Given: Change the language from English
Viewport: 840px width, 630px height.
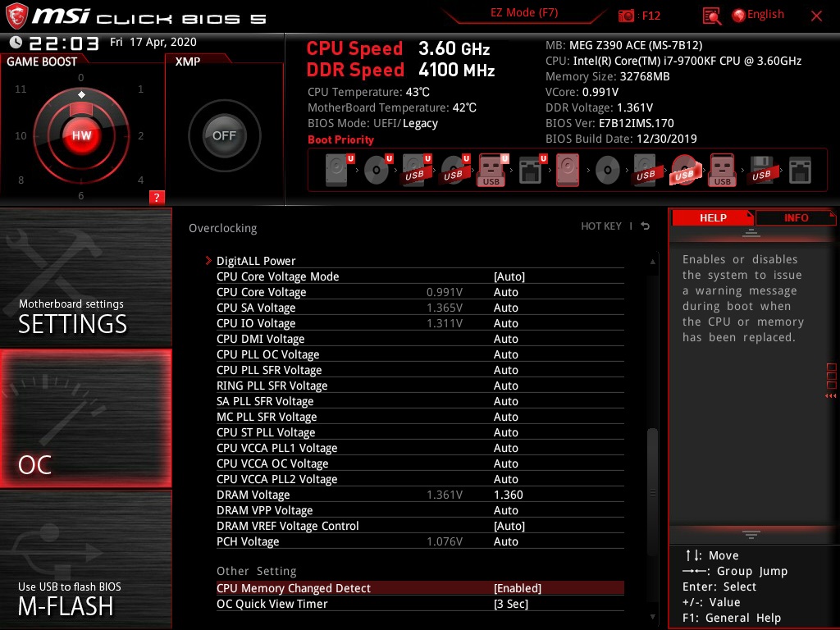Looking at the screenshot, I should pos(759,15).
